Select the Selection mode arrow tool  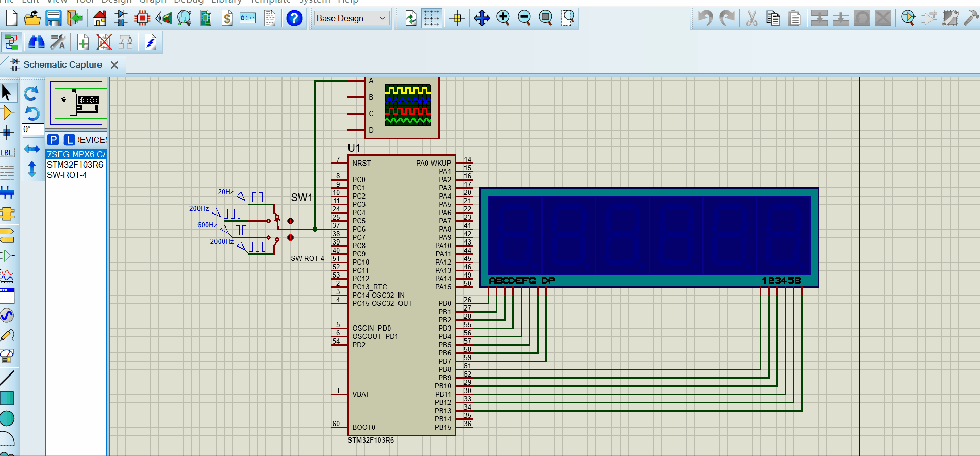(7, 93)
